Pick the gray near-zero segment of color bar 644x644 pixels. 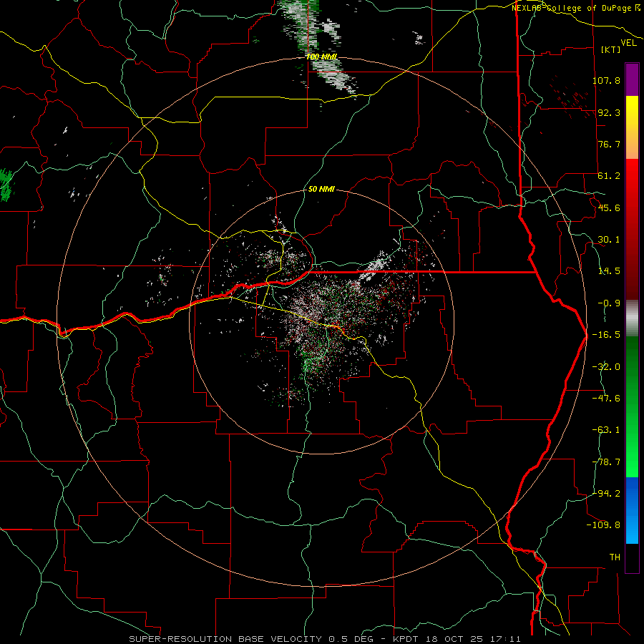pyautogui.click(x=632, y=318)
